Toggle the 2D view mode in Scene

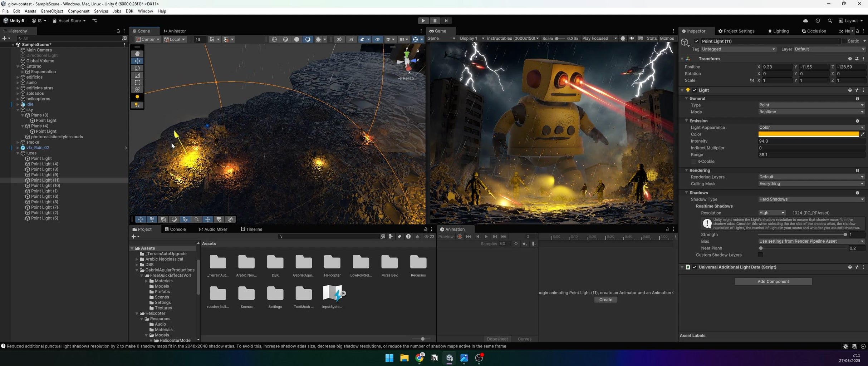[x=339, y=39]
